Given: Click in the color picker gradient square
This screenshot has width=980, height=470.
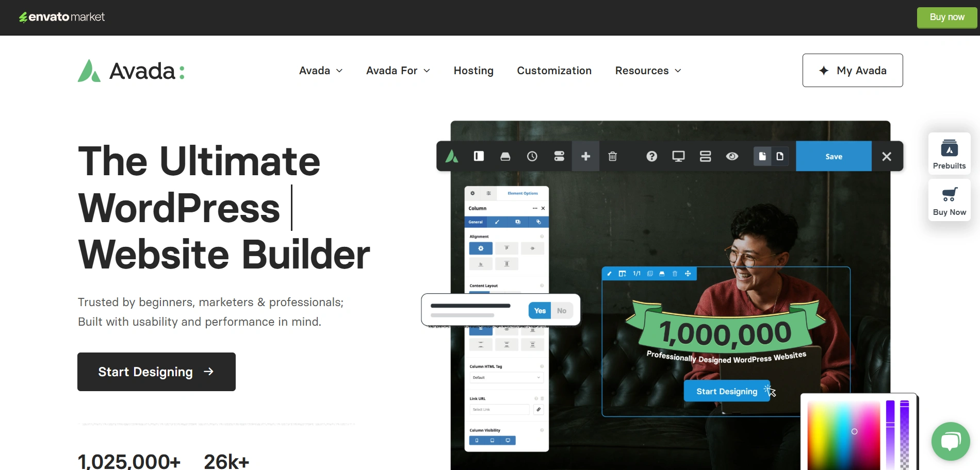Looking at the screenshot, I should tap(844, 435).
